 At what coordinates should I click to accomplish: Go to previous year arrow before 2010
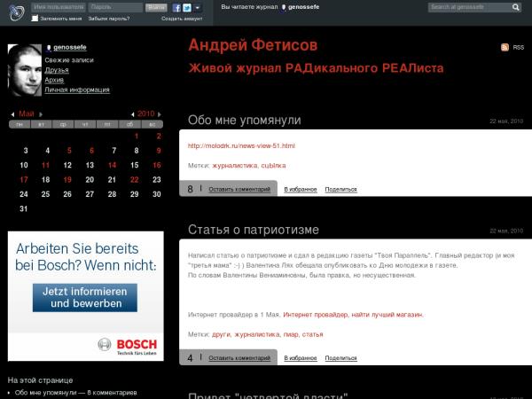pos(133,114)
